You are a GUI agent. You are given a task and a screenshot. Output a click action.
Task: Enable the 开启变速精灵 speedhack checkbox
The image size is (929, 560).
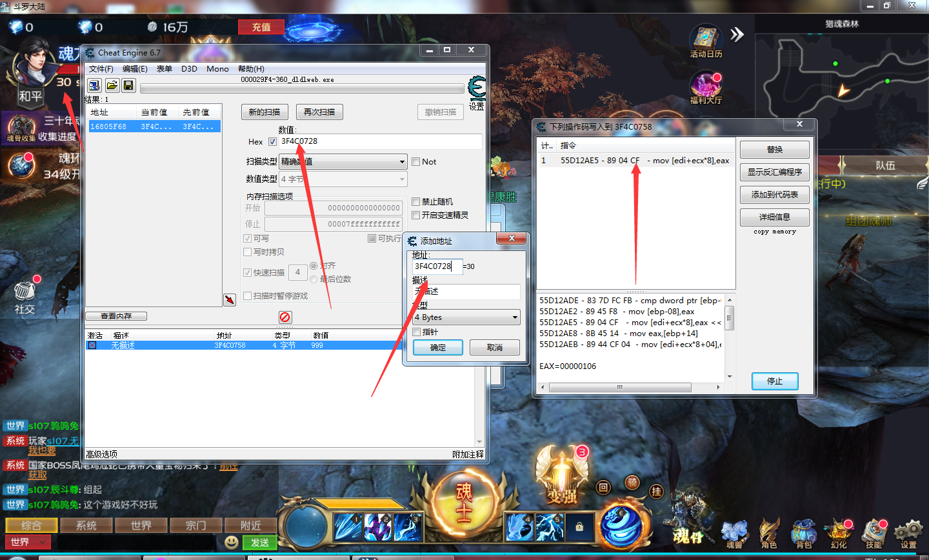(416, 215)
